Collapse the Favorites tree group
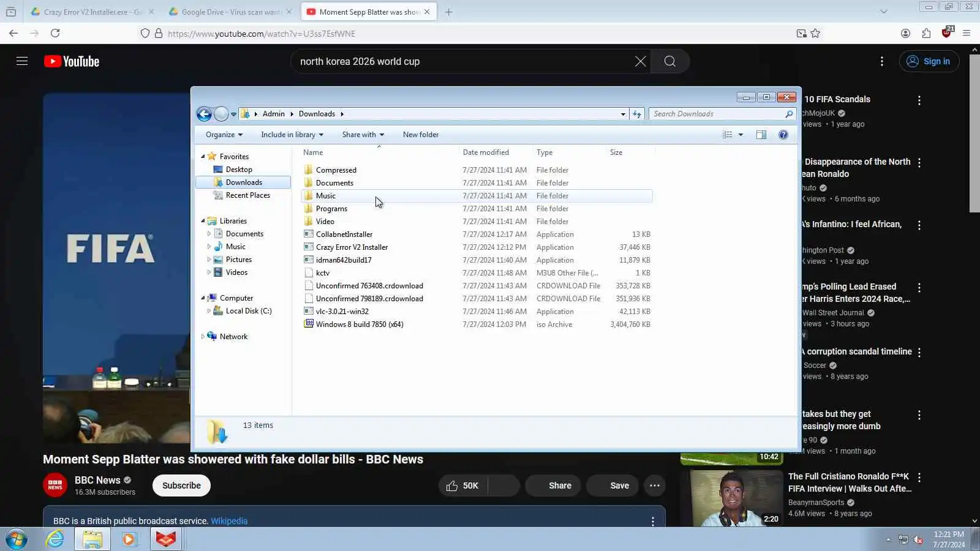Image resolution: width=980 pixels, height=551 pixels. [203, 157]
